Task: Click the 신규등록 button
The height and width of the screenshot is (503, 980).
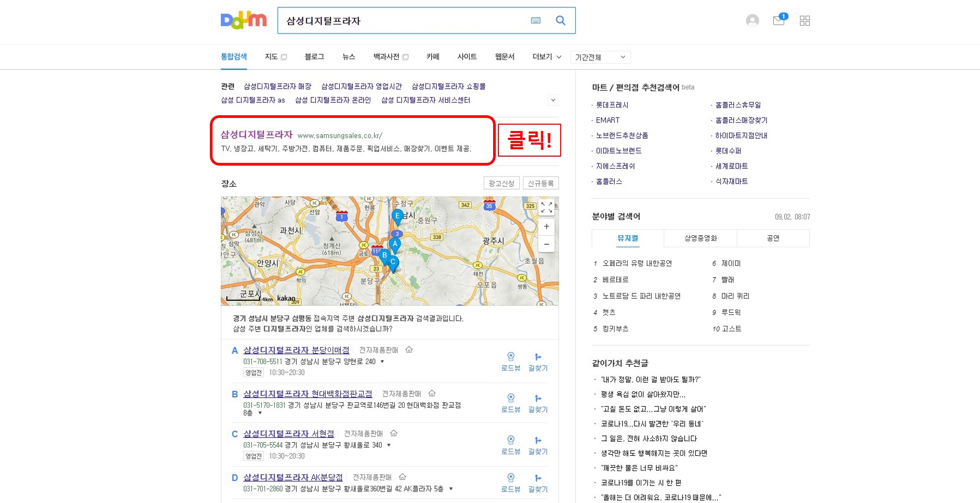Action: click(541, 183)
